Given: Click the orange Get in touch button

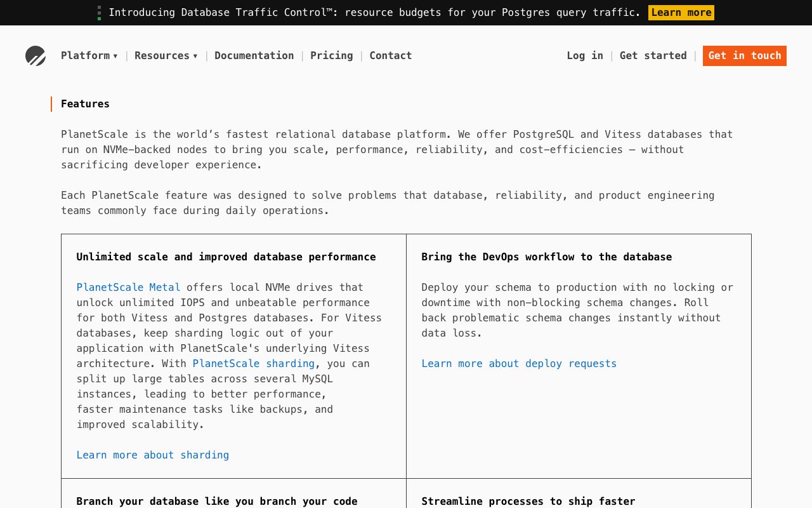Looking at the screenshot, I should click(745, 56).
